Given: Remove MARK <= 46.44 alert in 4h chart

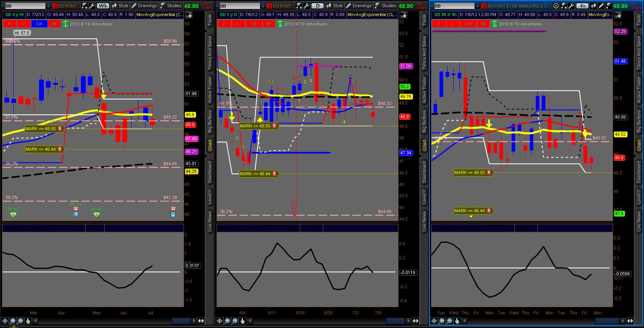Looking at the screenshot, I should pos(489,211).
